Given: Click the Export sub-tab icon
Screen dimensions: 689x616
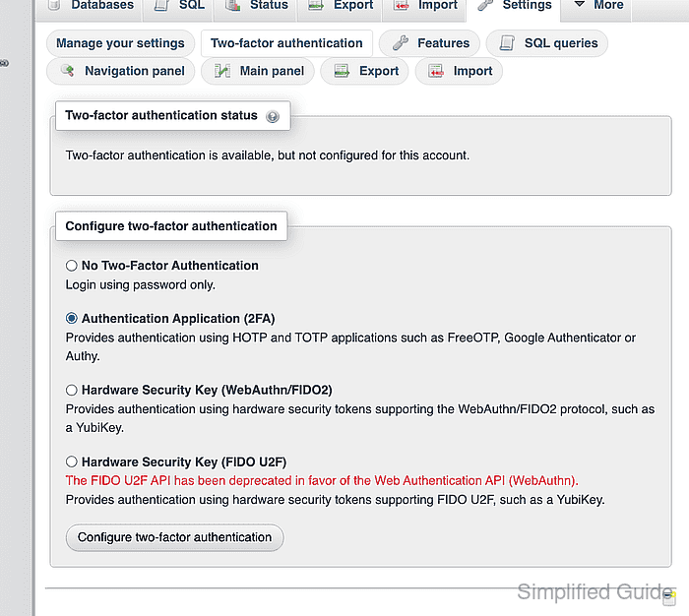Looking at the screenshot, I should coord(342,71).
